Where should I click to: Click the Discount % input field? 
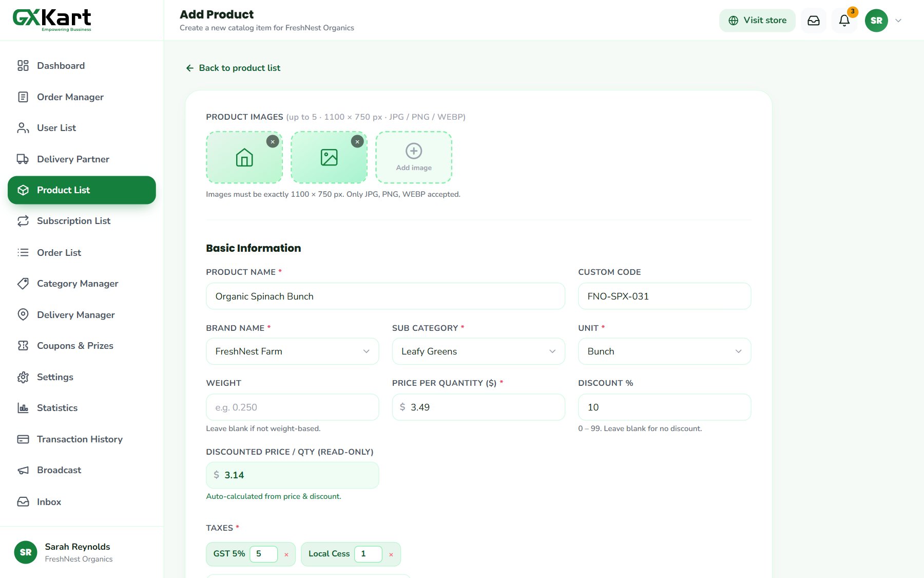pyautogui.click(x=665, y=407)
